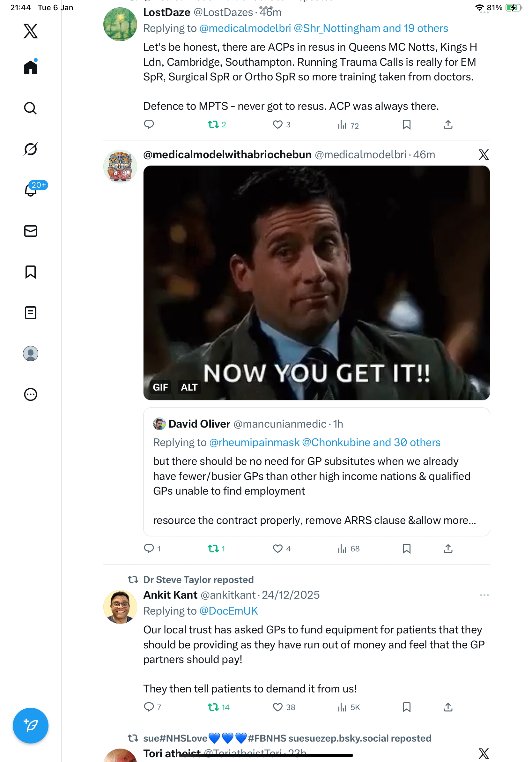Open the X logo at sidebar top
The height and width of the screenshot is (762, 532).
[30, 31]
